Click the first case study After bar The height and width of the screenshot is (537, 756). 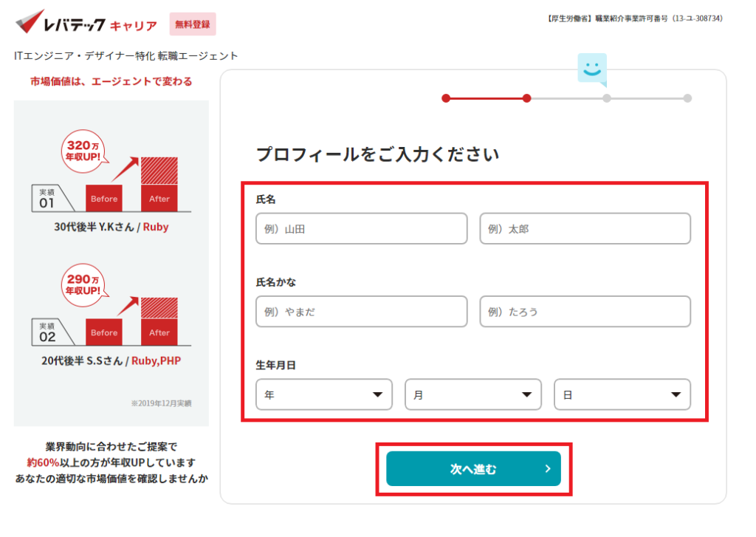pyautogui.click(x=159, y=185)
